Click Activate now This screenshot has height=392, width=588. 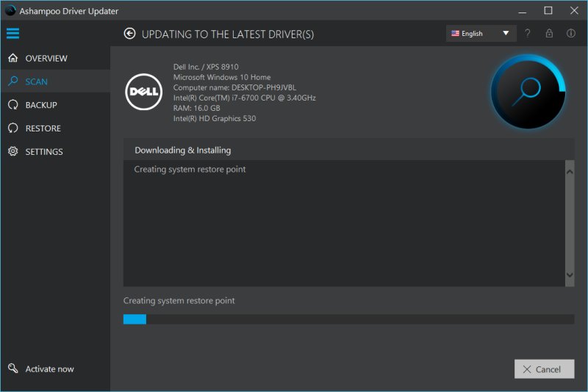click(41, 369)
